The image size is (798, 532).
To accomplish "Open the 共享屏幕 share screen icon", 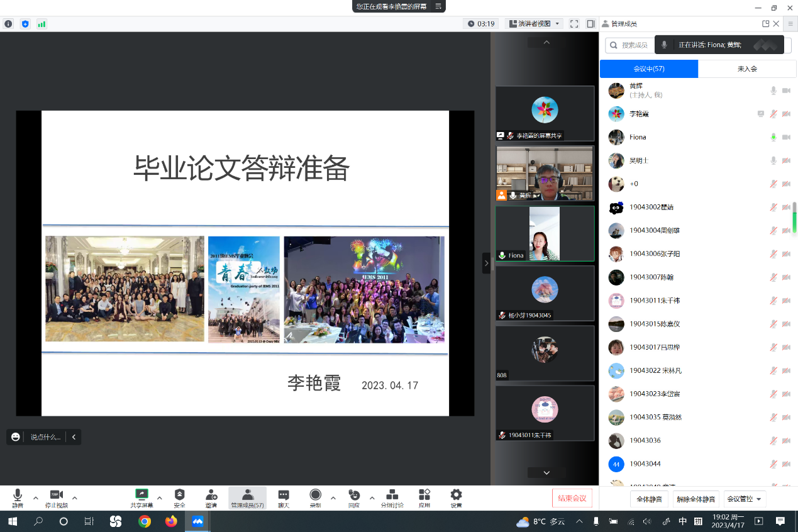I will 141,496.
